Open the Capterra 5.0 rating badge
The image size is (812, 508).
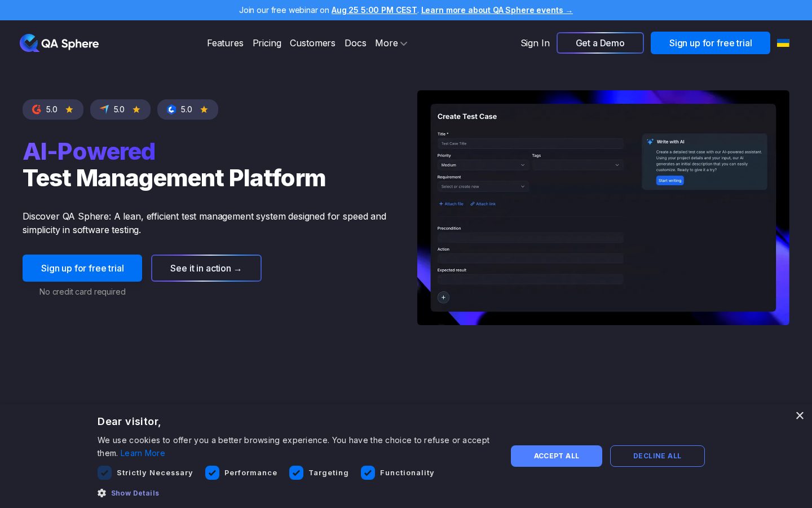point(120,110)
